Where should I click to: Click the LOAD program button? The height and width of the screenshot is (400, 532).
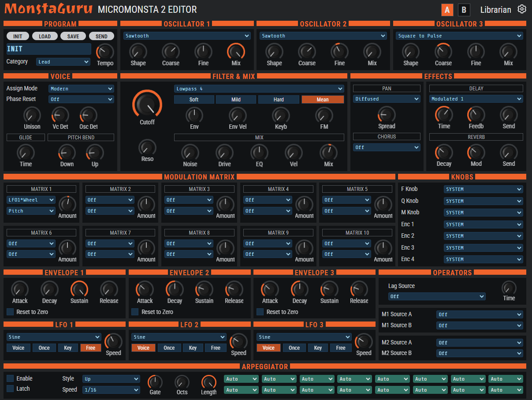tap(45, 36)
